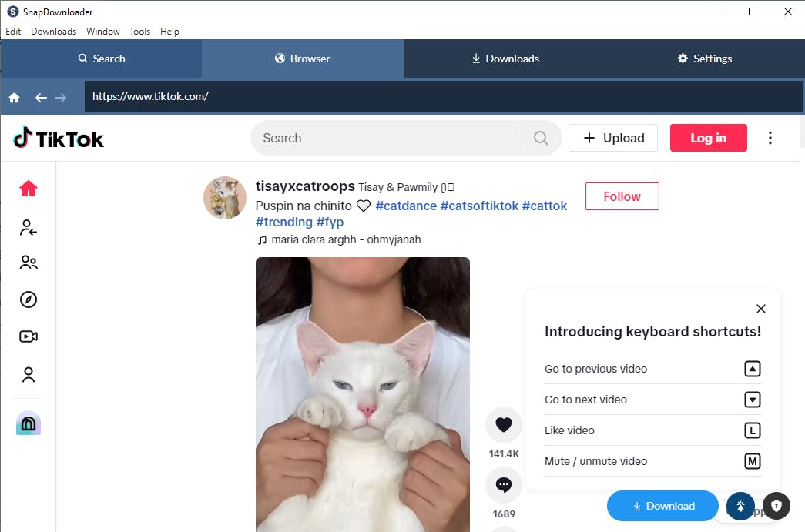Like the video with heart button

(x=504, y=425)
